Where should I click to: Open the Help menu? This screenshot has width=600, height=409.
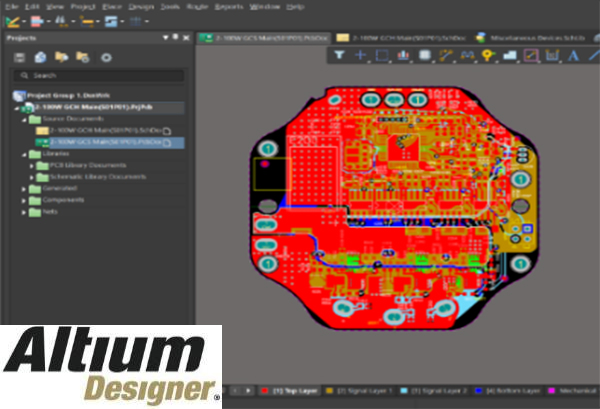[295, 7]
